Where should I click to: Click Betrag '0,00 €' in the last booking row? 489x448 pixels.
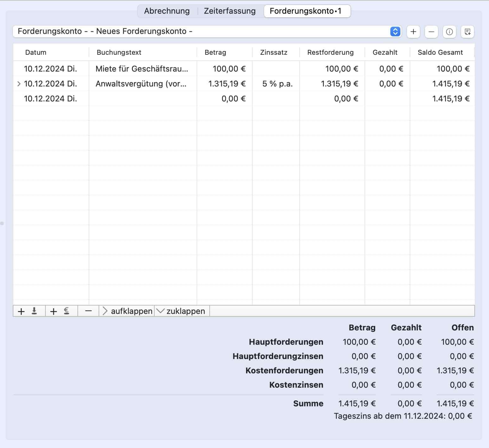(x=234, y=99)
